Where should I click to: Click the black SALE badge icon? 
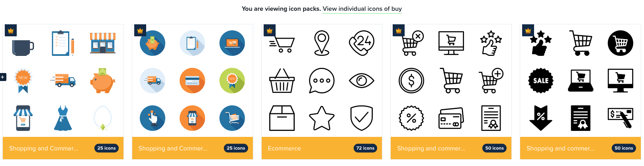[540, 81]
